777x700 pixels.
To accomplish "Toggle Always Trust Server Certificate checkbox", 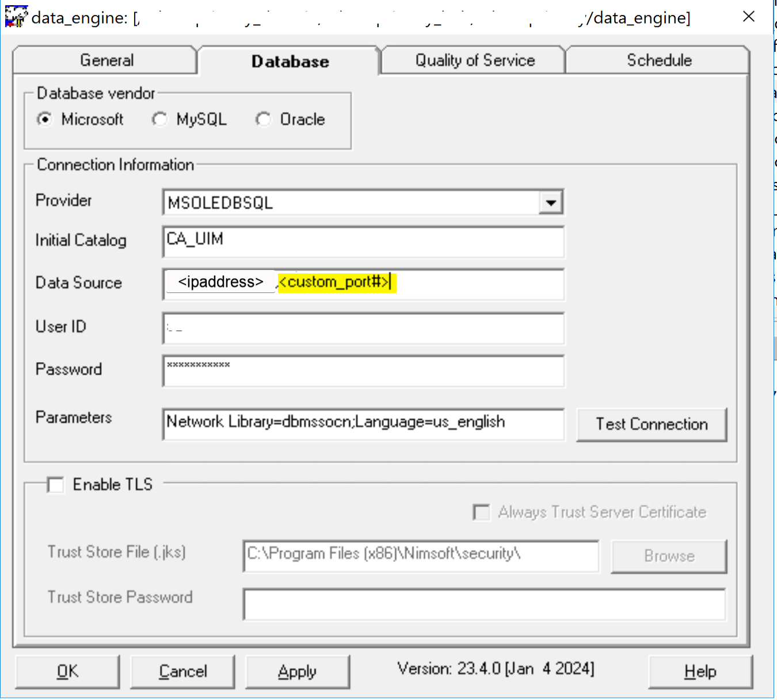I will pyautogui.click(x=481, y=512).
